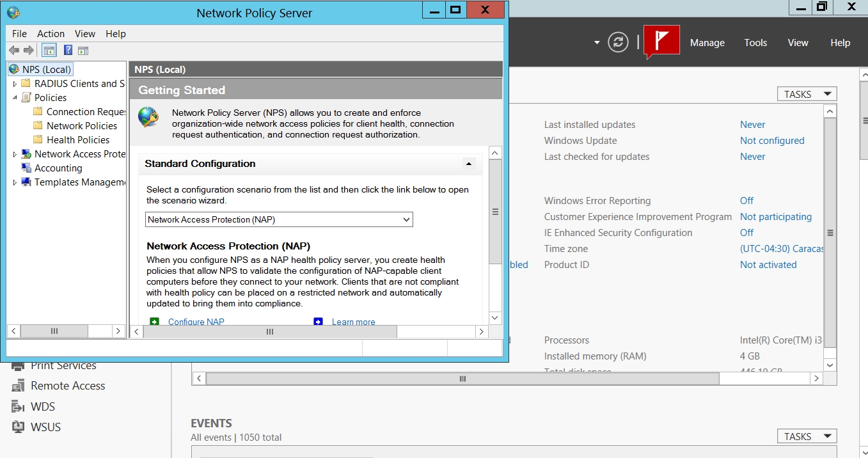The width and height of the screenshot is (868, 458).
Task: Click the Not activated Product ID link
Action: point(768,265)
